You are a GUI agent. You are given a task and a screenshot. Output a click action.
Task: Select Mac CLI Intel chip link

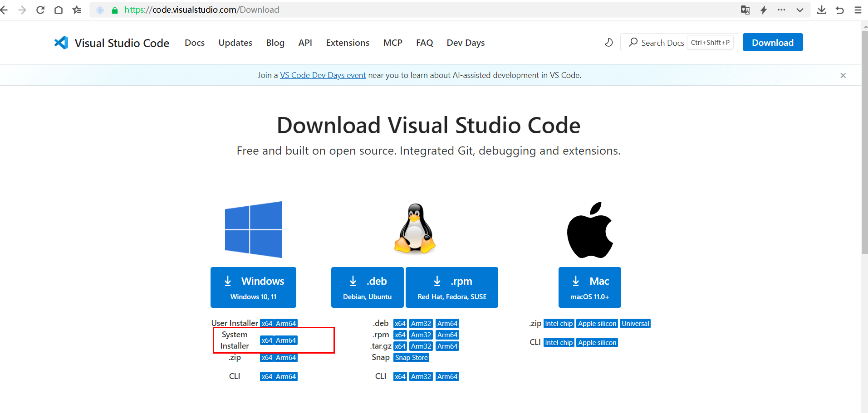(x=559, y=343)
